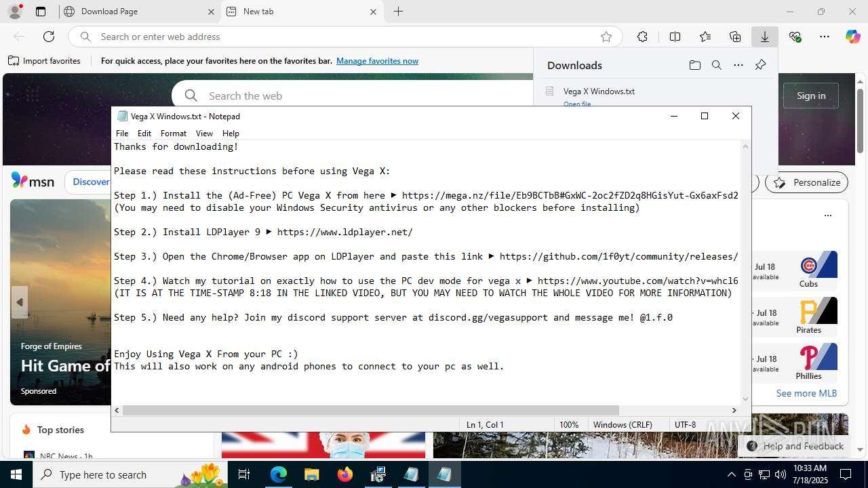Go to previous slide in news carousel
The image size is (868, 488).
20,302
